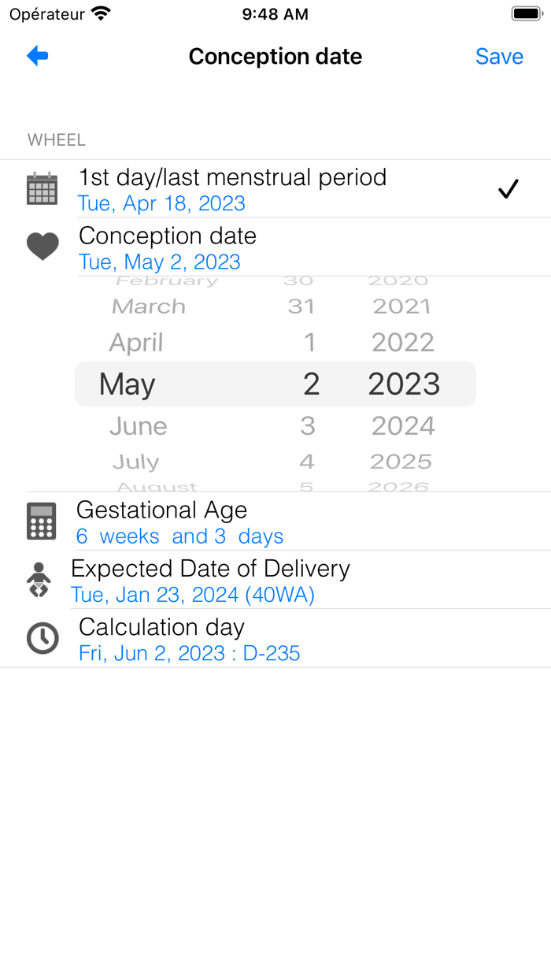Tap the blue back arrow
The width and height of the screenshot is (551, 980).
pyautogui.click(x=38, y=56)
